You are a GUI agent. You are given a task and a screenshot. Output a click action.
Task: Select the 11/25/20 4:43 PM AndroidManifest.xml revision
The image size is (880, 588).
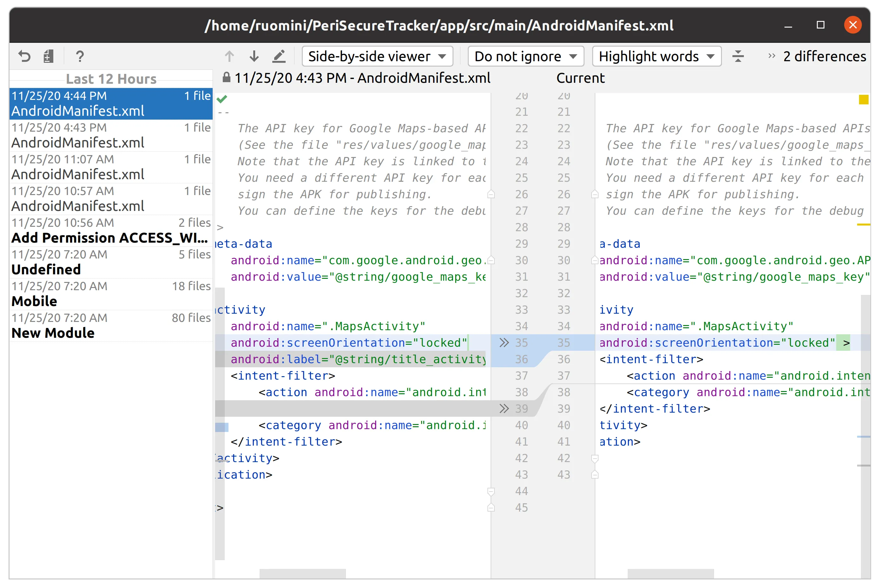[x=111, y=135]
